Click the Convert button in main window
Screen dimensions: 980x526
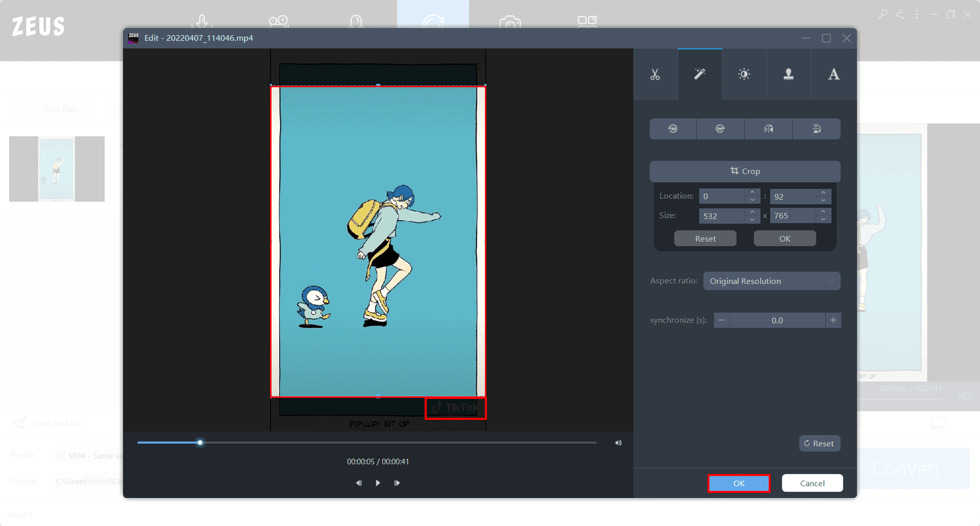click(907, 468)
